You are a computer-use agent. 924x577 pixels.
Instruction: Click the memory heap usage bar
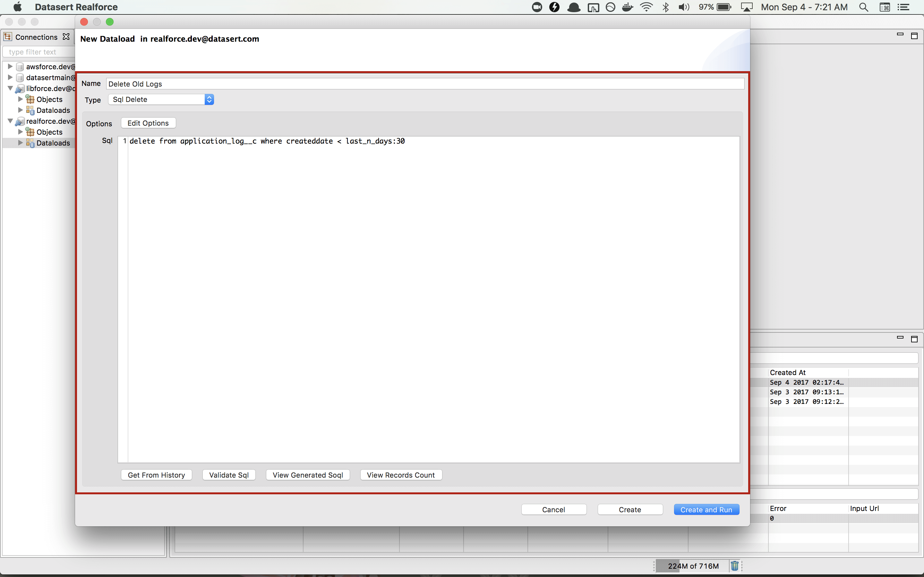pyautogui.click(x=693, y=566)
